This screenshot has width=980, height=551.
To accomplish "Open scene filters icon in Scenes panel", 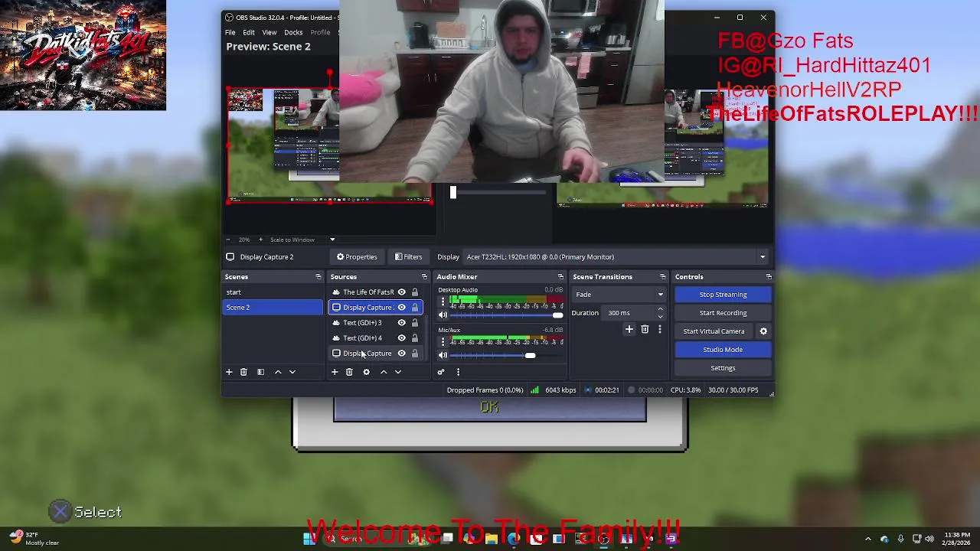I will click(x=260, y=372).
